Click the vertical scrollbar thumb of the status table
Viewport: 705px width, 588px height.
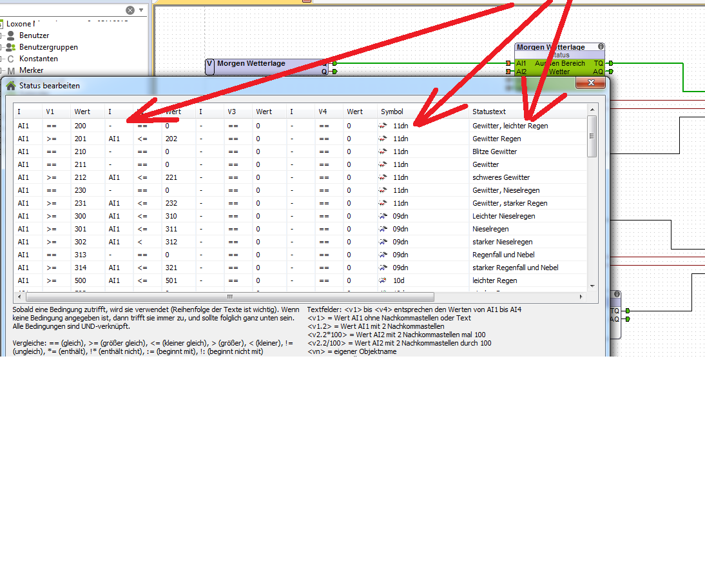point(592,136)
